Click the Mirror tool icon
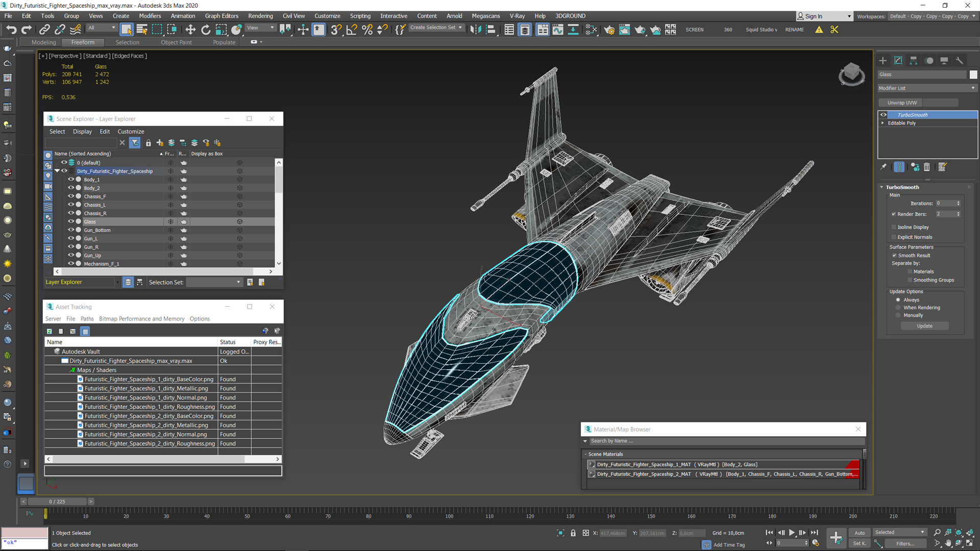980x551 pixels. [475, 30]
